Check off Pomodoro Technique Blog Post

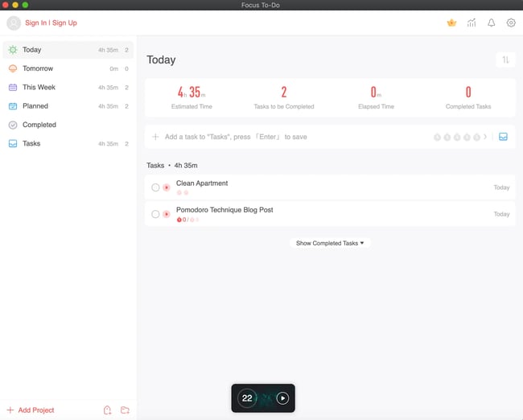click(155, 214)
